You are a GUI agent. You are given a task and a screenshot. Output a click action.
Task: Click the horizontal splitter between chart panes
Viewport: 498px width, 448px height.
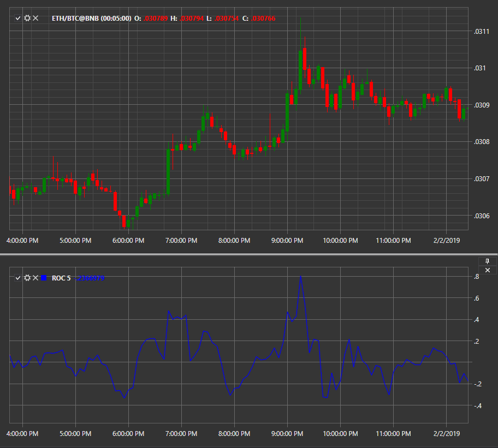pos(249,254)
